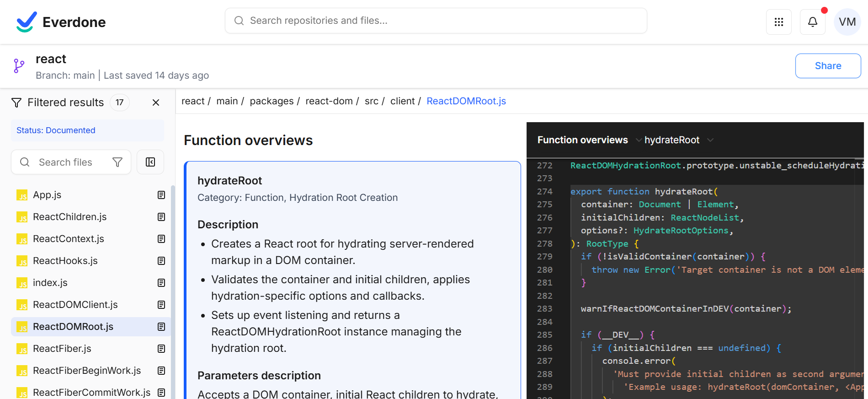Click the Everdone checkmark logo
868x399 pixels.
pos(27,22)
